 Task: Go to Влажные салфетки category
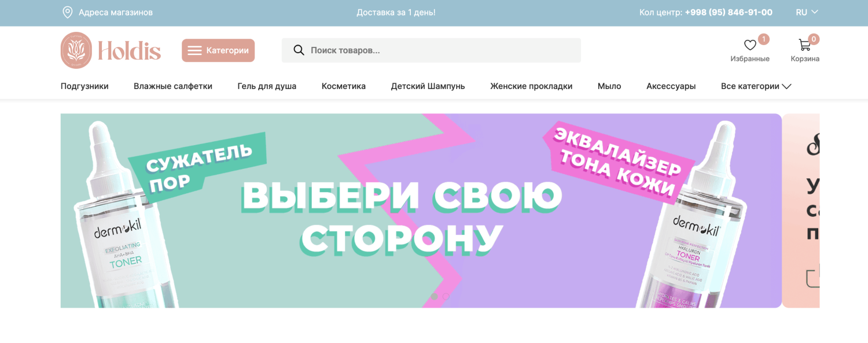coord(173,86)
